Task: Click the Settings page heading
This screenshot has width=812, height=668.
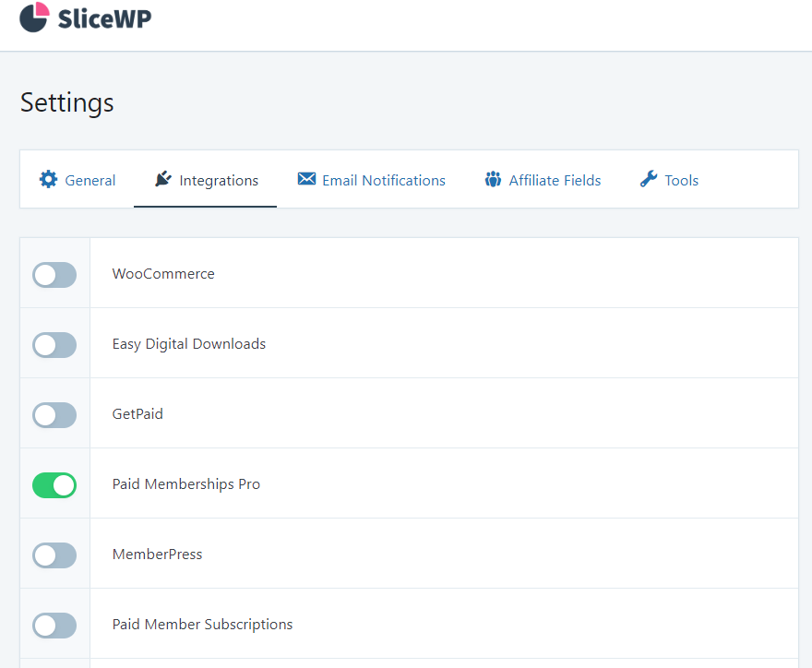Action: click(x=67, y=102)
